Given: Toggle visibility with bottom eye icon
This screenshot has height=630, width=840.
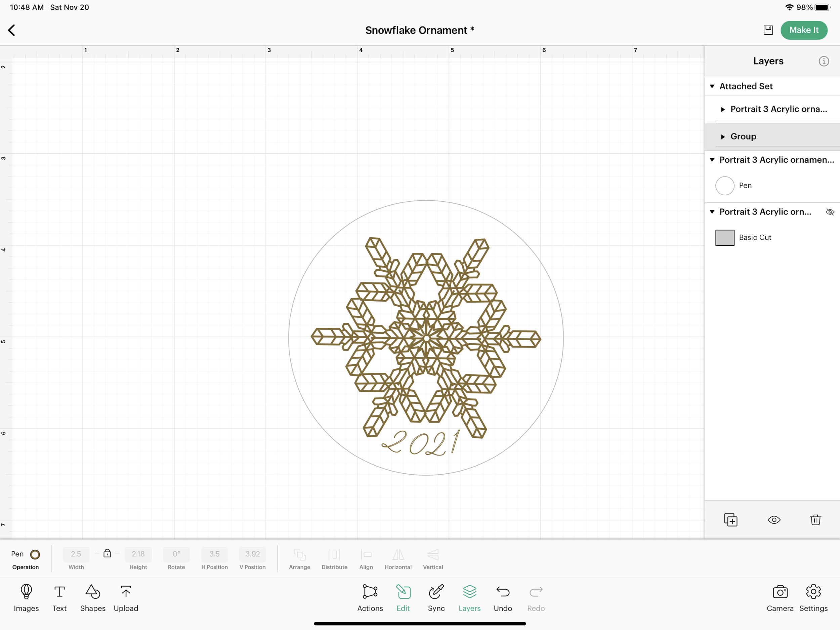Looking at the screenshot, I should pyautogui.click(x=773, y=519).
